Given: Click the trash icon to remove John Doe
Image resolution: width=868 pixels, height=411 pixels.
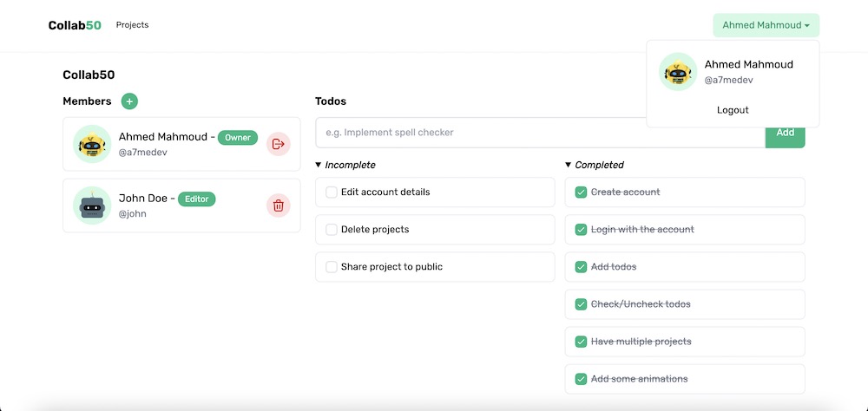Looking at the screenshot, I should 279,205.
